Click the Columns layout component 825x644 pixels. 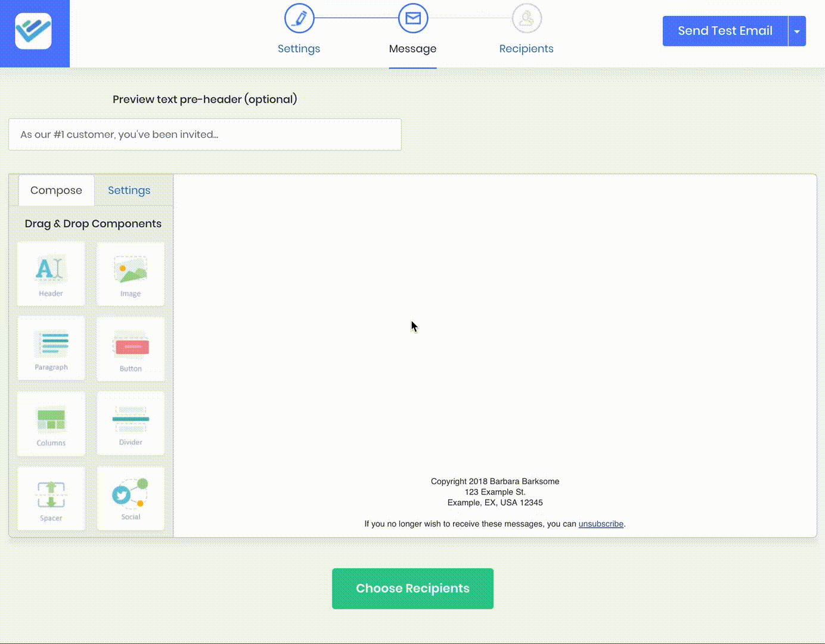tap(51, 424)
